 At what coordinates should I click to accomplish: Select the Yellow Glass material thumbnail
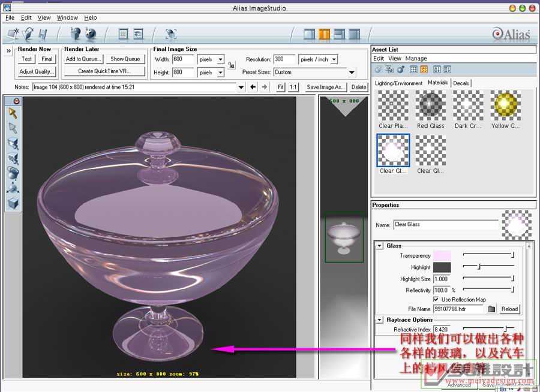point(506,105)
